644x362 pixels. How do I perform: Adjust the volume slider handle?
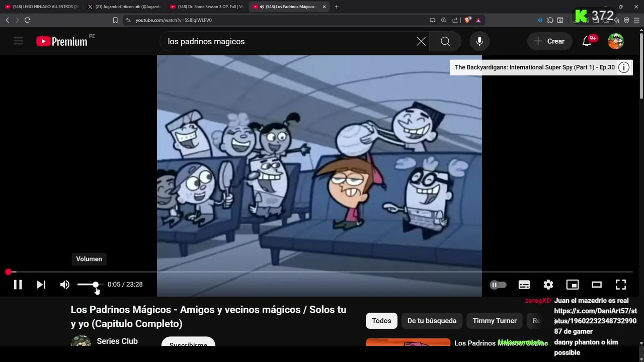point(96,285)
